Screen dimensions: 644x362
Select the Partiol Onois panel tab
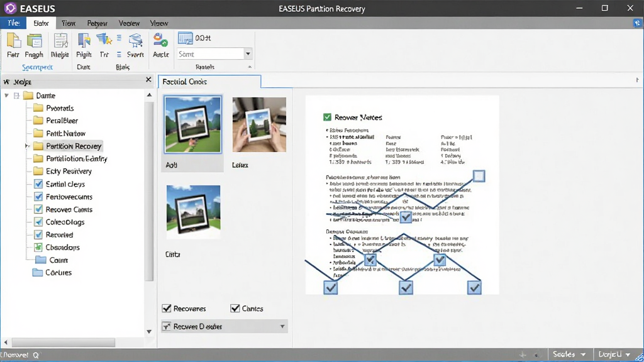[209, 82]
